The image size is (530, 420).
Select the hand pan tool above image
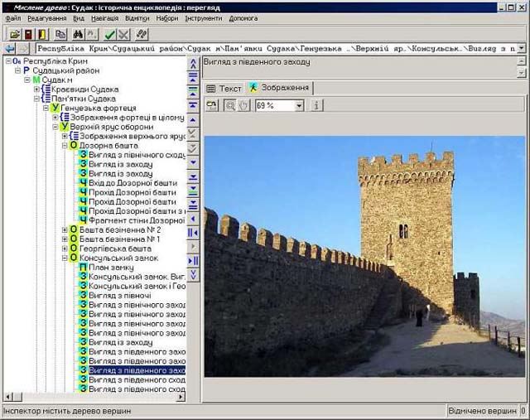[x=243, y=105]
